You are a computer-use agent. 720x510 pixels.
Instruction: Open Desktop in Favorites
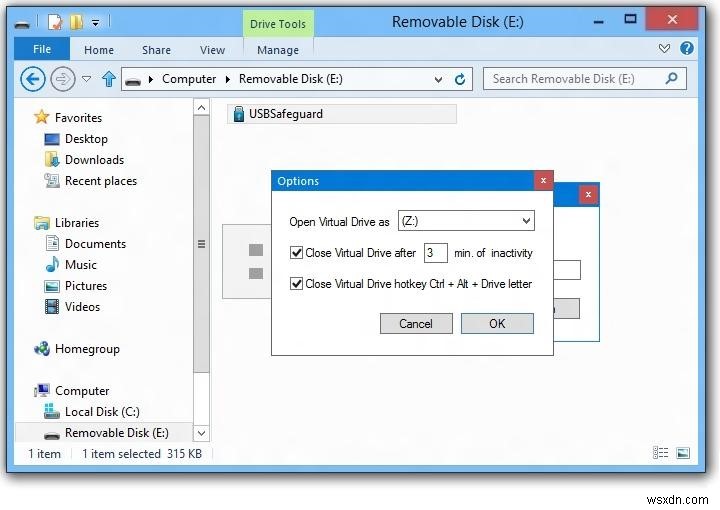[x=86, y=139]
